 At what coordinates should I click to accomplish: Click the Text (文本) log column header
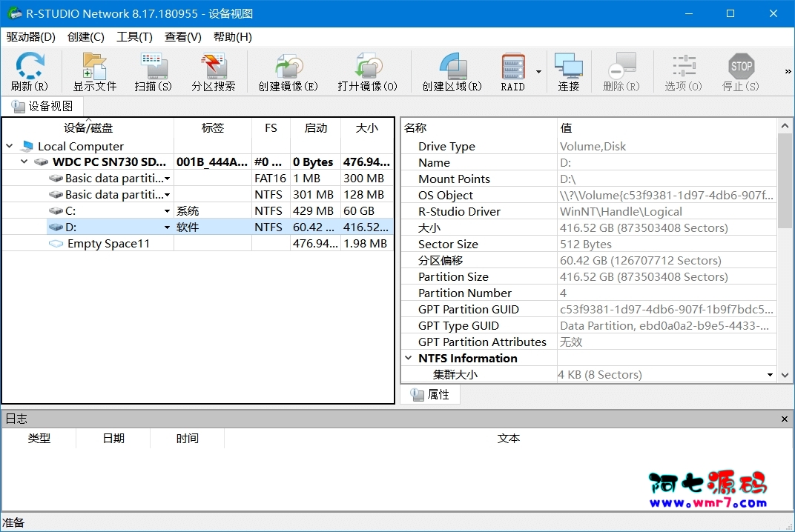(509, 438)
